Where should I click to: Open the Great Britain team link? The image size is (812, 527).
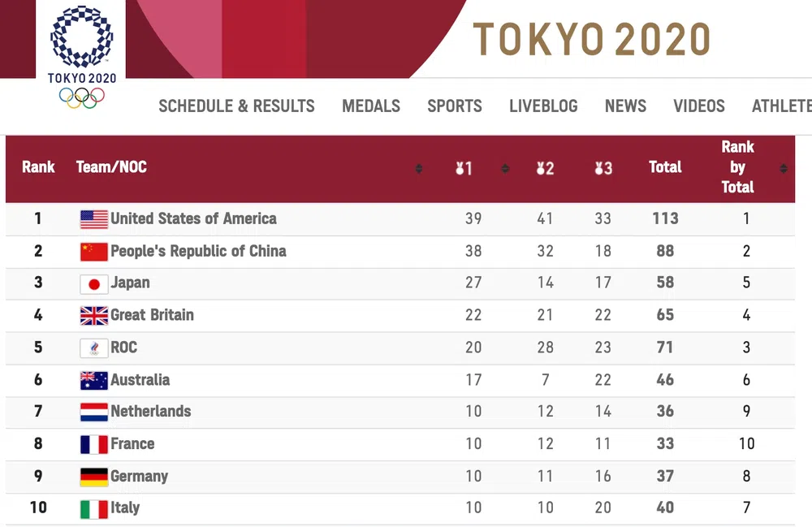[152, 315]
